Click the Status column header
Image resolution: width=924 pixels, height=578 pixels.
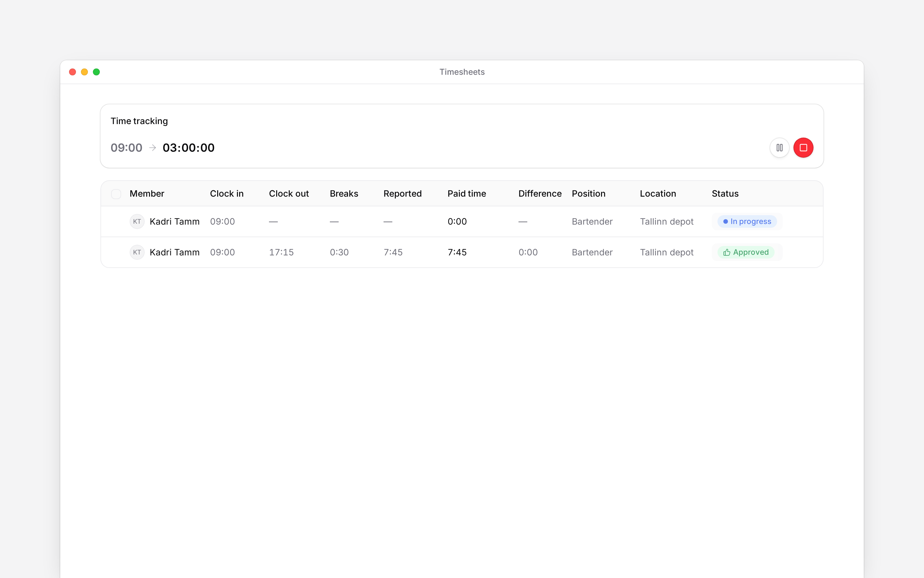point(725,194)
